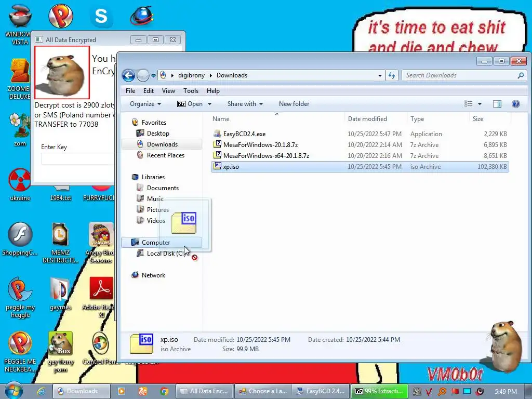532x399 pixels.
Task: Click the Enter Key field in ransomware window
Action: [77, 159]
